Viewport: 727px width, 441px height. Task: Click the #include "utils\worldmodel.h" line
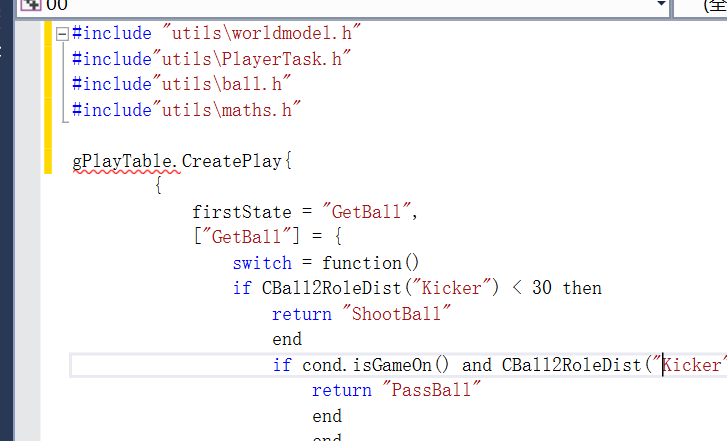(216, 33)
